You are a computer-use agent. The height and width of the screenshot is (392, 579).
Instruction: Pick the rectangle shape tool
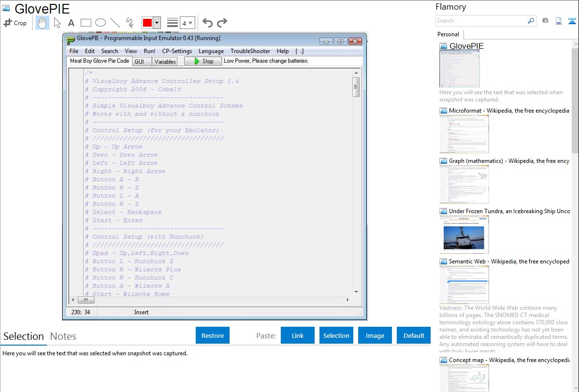point(86,23)
